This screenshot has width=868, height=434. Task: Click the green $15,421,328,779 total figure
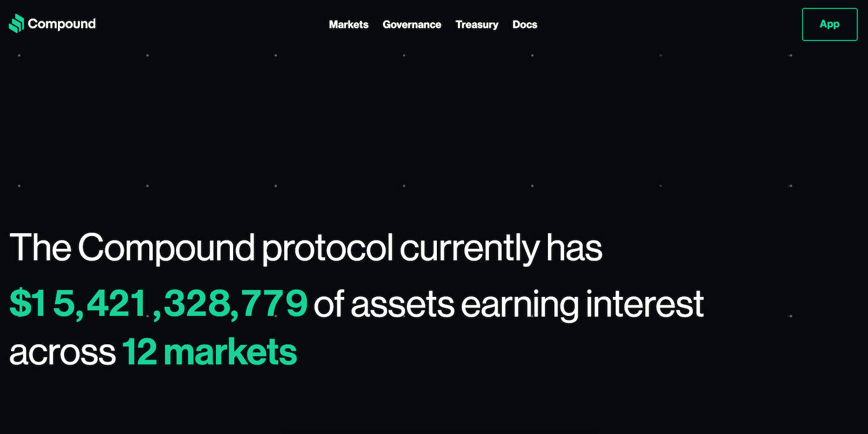click(158, 304)
